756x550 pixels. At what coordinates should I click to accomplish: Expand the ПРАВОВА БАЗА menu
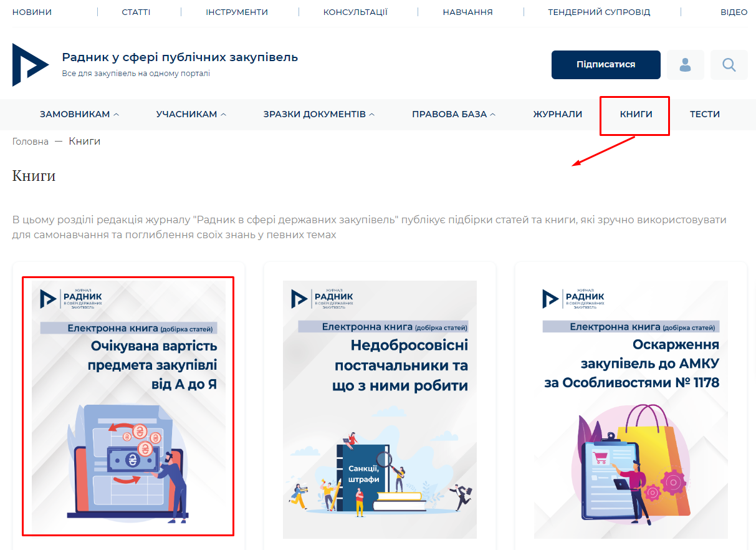click(453, 114)
